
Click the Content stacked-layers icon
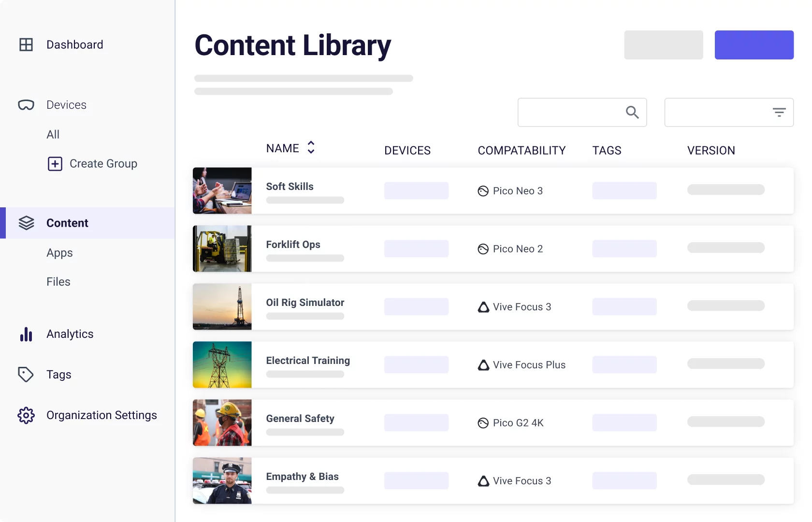pos(27,223)
